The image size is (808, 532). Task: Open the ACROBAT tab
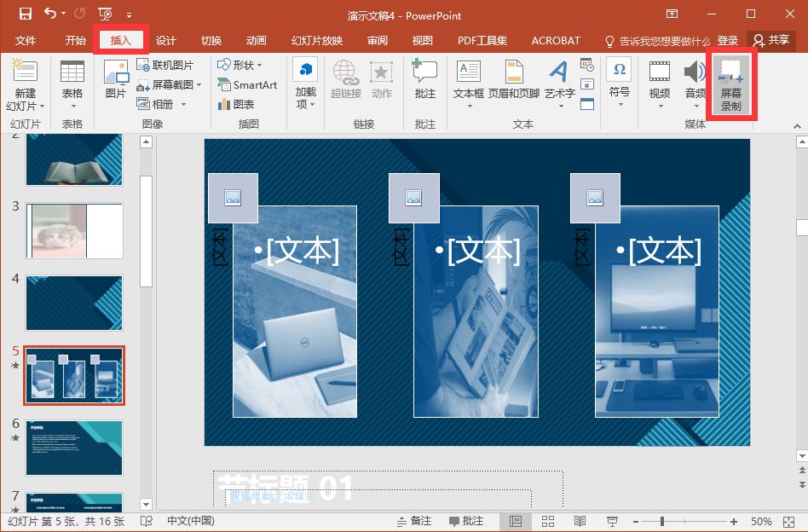coord(556,40)
